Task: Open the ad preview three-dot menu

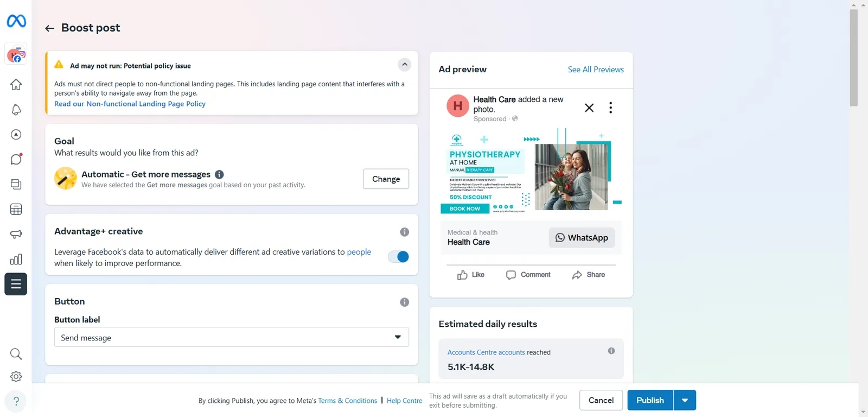Action: click(x=611, y=108)
